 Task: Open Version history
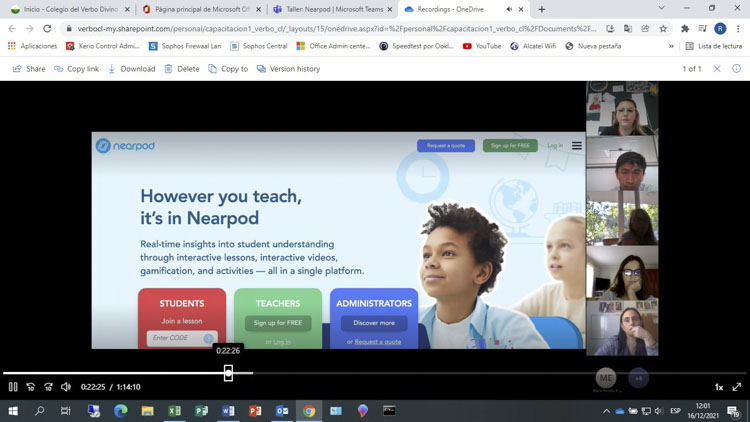click(288, 69)
